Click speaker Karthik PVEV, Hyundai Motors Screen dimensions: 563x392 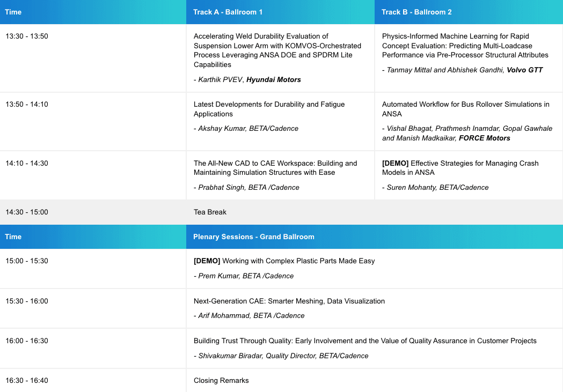click(x=247, y=79)
